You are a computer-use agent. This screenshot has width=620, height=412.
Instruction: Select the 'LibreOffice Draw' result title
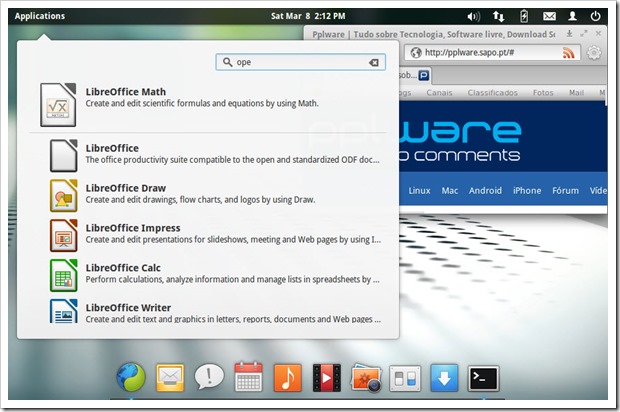coord(126,188)
